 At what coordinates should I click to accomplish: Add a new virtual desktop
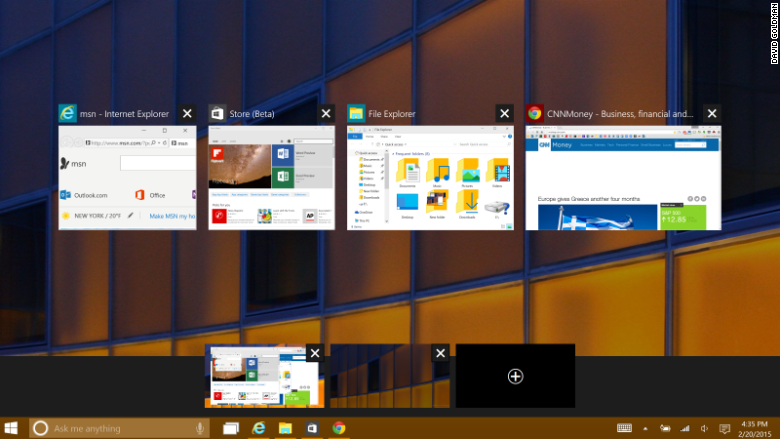pyautogui.click(x=515, y=376)
